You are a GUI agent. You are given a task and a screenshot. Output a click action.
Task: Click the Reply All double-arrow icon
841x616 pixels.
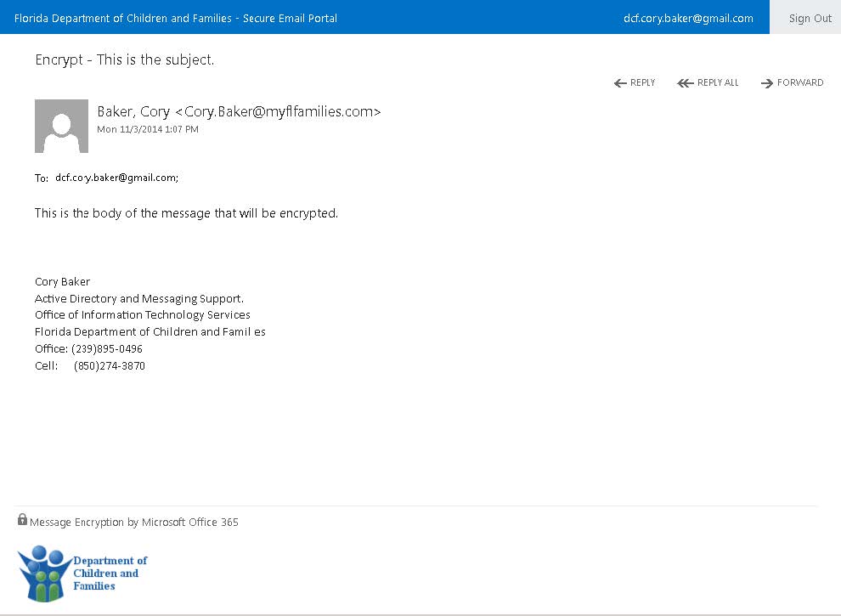pyautogui.click(x=685, y=82)
